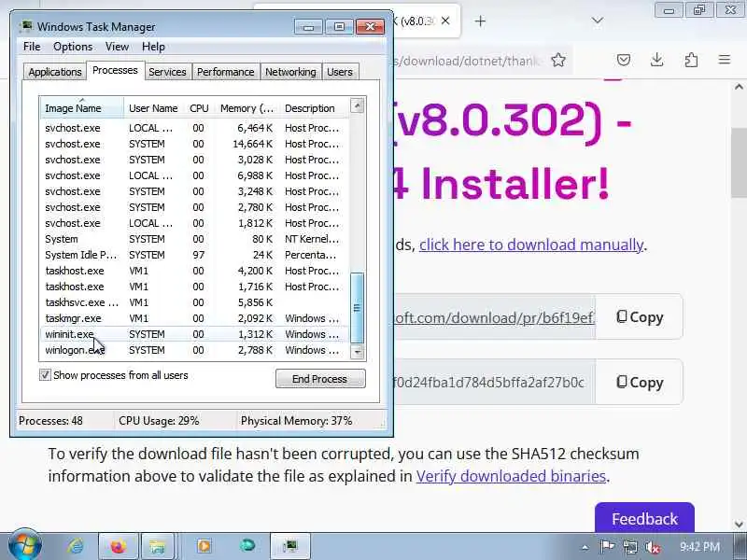Follow the click here to download manually link
This screenshot has width=747, height=560.
click(531, 245)
